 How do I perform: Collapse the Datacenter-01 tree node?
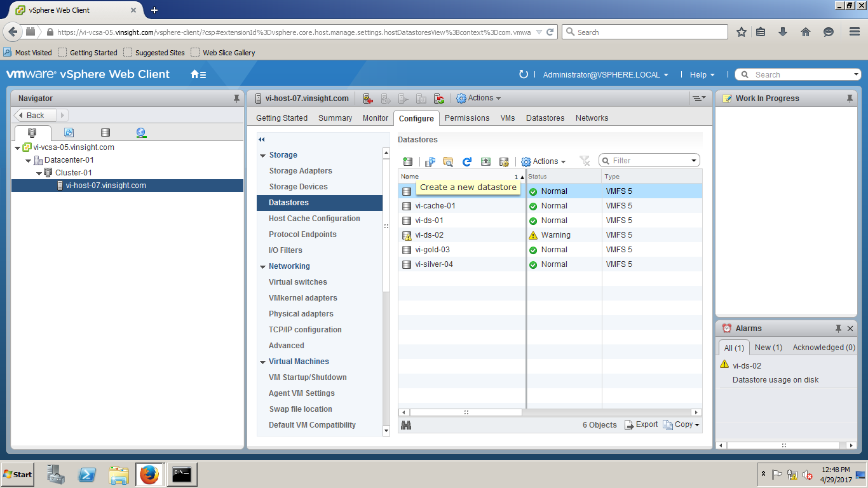29,161
